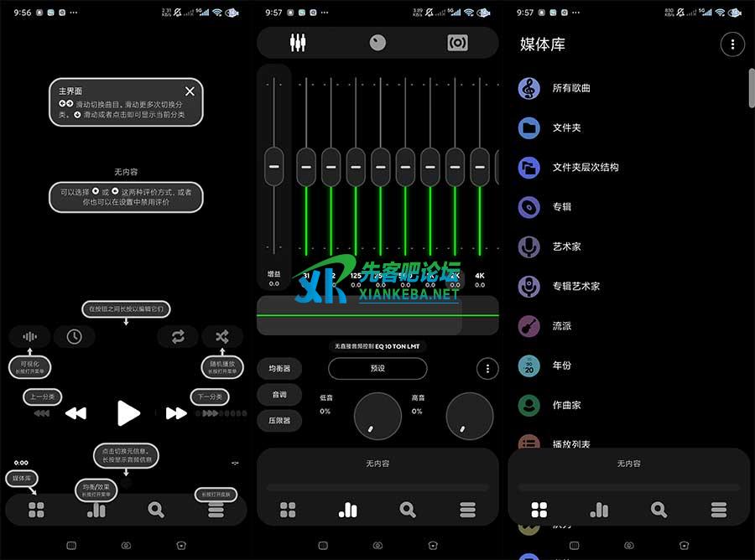755x560 pixels.
Task: Toggle the 音调 tone button
Action: (279, 394)
